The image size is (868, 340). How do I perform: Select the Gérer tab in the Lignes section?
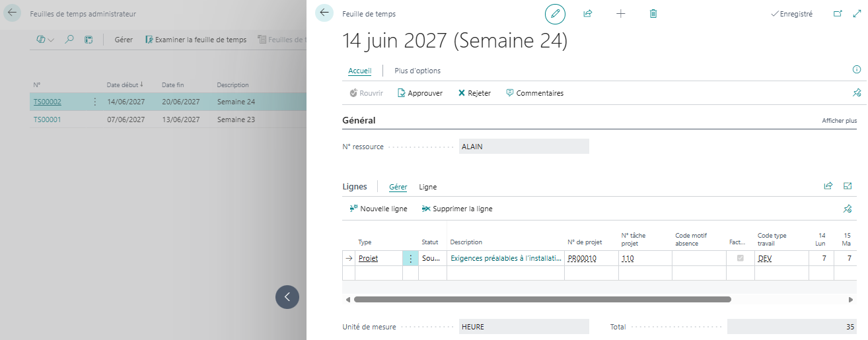(398, 187)
